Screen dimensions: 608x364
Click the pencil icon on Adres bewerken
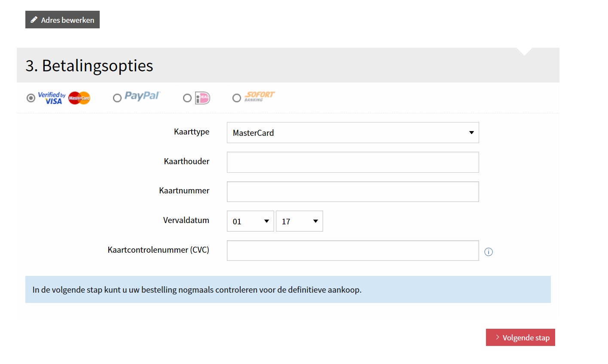tap(34, 20)
